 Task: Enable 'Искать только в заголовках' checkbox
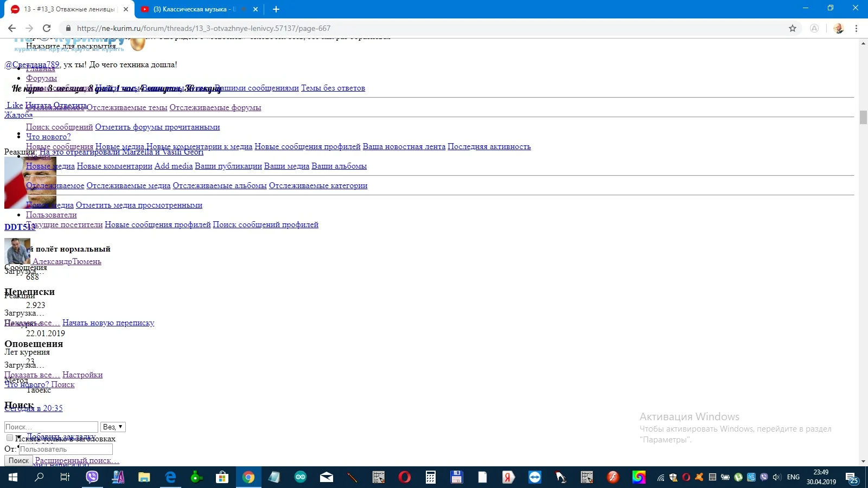click(9, 438)
